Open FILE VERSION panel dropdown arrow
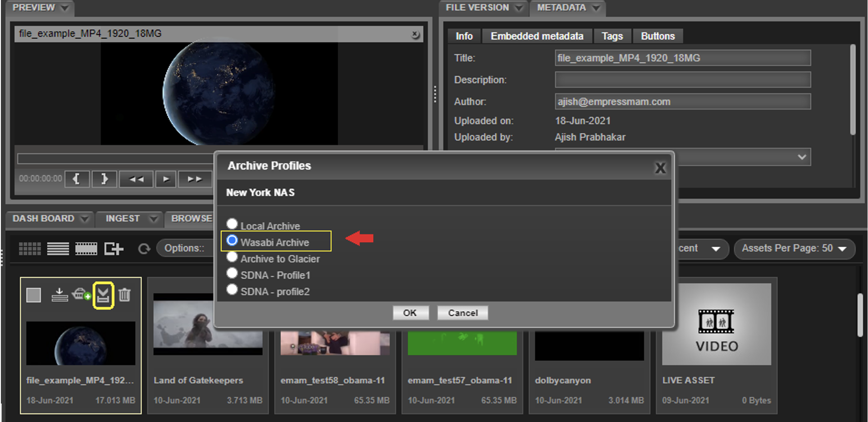868x422 pixels. click(x=519, y=8)
